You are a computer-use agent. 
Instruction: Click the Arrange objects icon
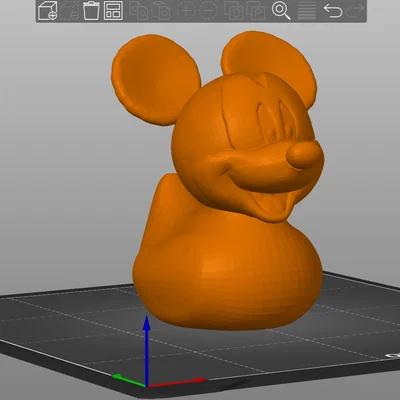point(113,10)
